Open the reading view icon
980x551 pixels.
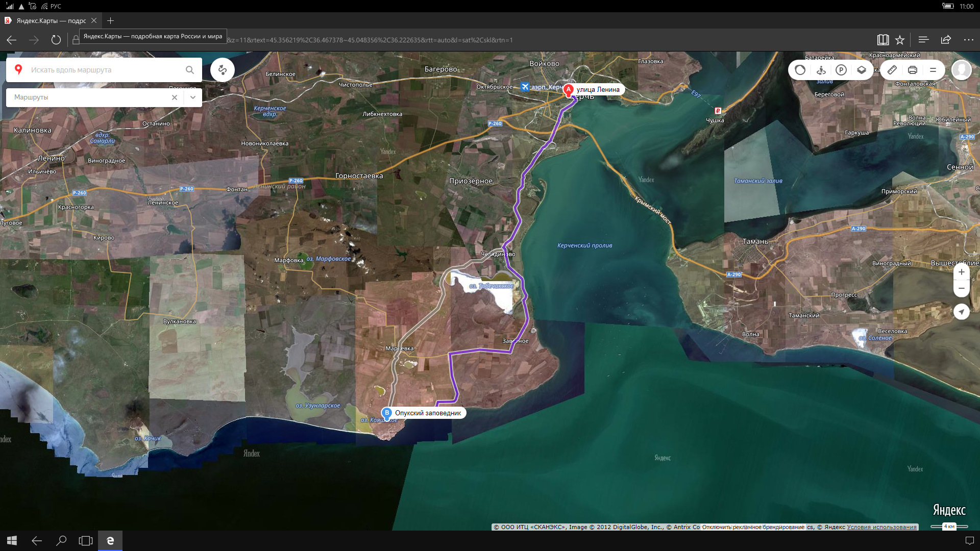click(x=883, y=40)
